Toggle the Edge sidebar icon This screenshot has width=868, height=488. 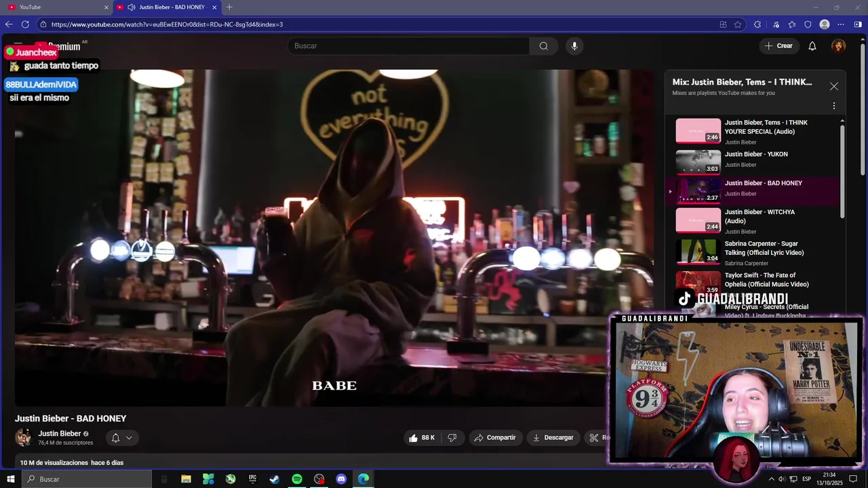click(x=858, y=24)
